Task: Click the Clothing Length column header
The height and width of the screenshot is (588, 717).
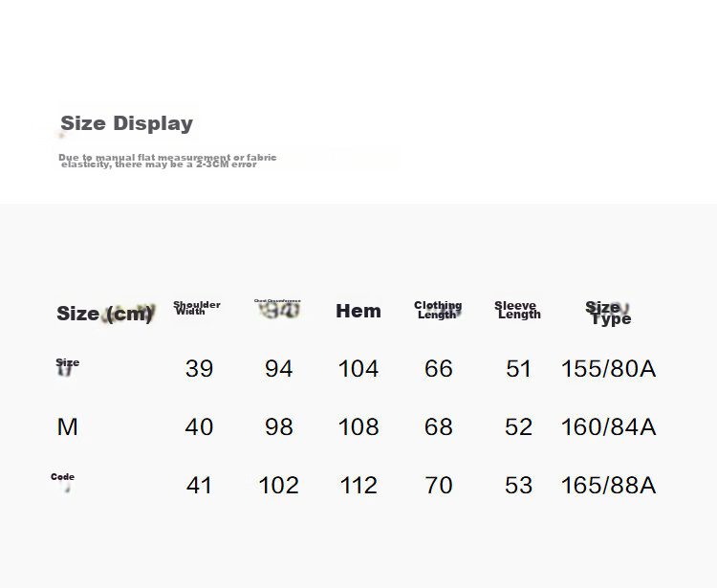Action: pos(438,310)
